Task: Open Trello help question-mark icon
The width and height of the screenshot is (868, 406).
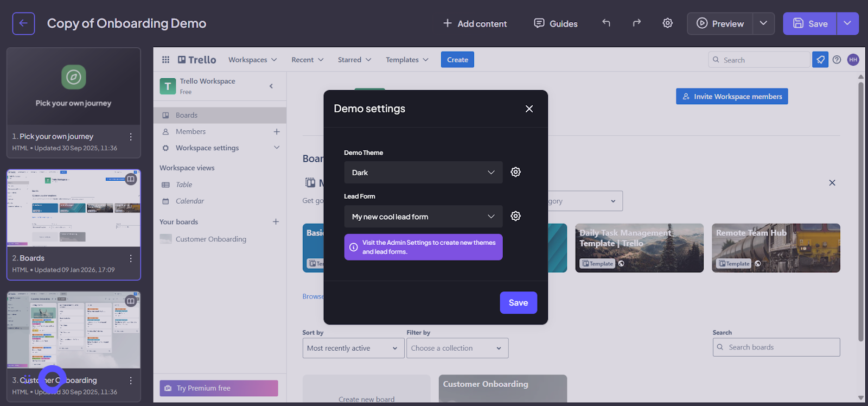Action: 837,60
